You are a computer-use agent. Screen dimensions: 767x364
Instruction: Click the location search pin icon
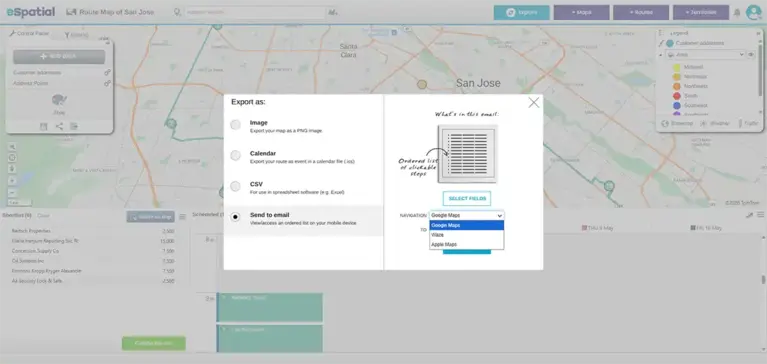tap(177, 12)
